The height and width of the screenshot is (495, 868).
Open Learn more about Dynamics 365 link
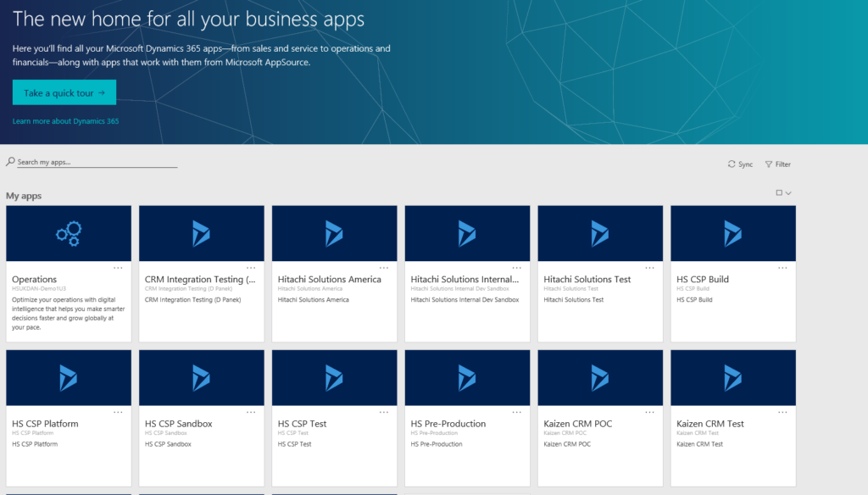click(x=65, y=121)
